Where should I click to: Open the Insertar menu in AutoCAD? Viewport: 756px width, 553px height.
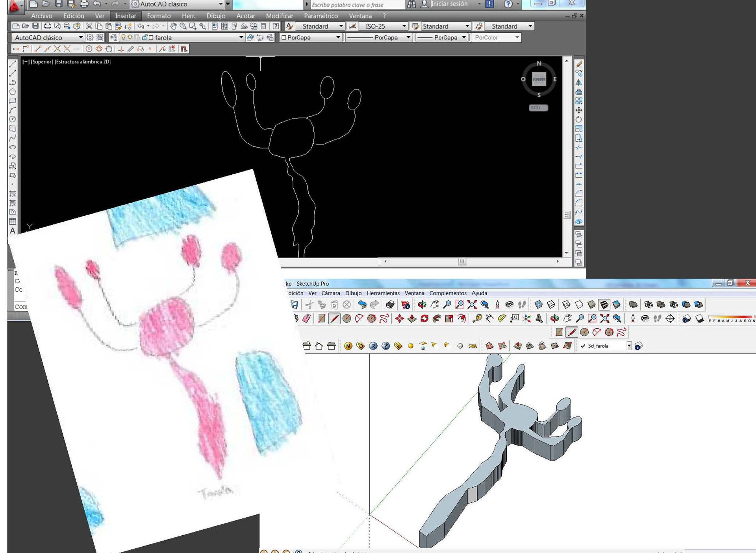click(125, 16)
